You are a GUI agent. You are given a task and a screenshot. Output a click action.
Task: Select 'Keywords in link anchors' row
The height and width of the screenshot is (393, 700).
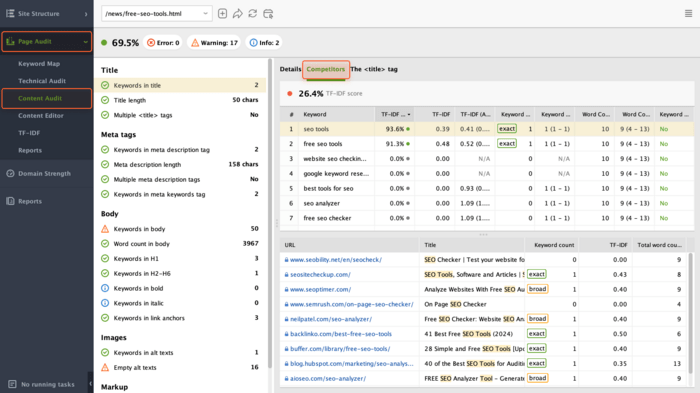click(180, 318)
